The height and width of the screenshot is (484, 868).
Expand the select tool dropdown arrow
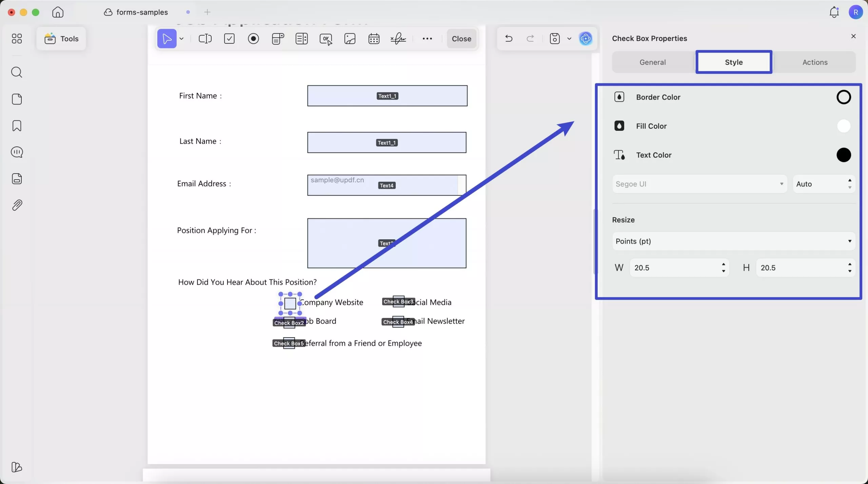tap(182, 38)
